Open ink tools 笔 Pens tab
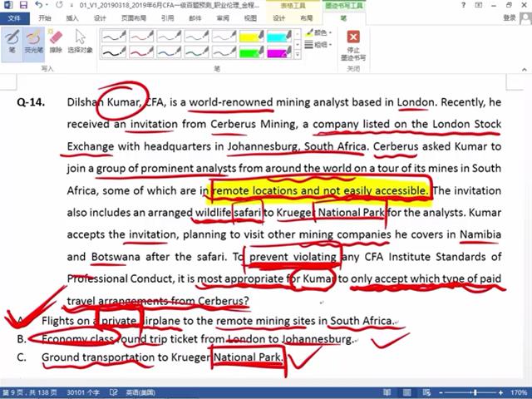The width and height of the screenshot is (532, 399). 343,18
